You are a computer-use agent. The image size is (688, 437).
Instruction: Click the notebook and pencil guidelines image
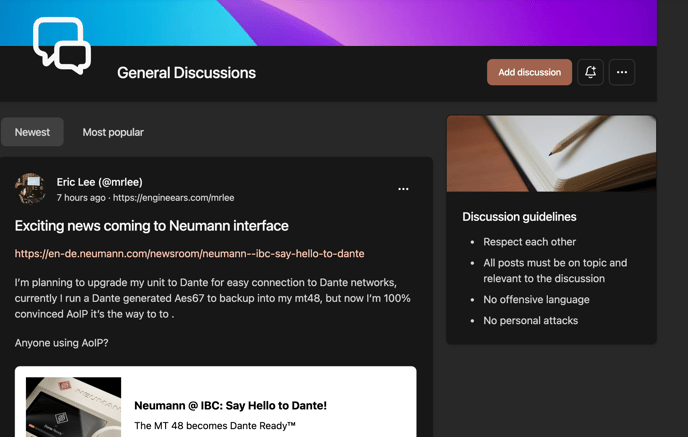click(551, 153)
